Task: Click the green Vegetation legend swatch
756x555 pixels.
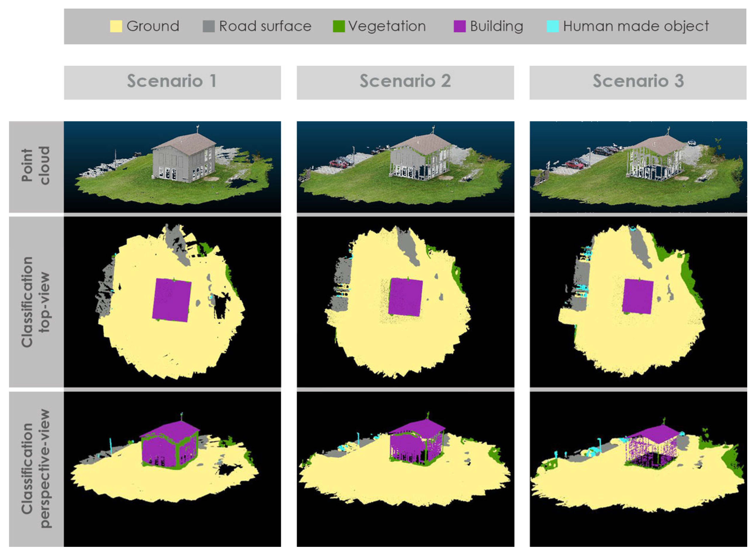Action: click(x=339, y=27)
